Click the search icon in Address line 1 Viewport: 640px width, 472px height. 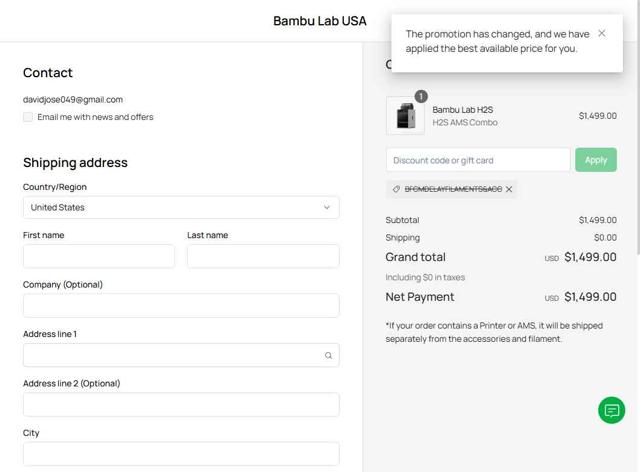coord(328,355)
